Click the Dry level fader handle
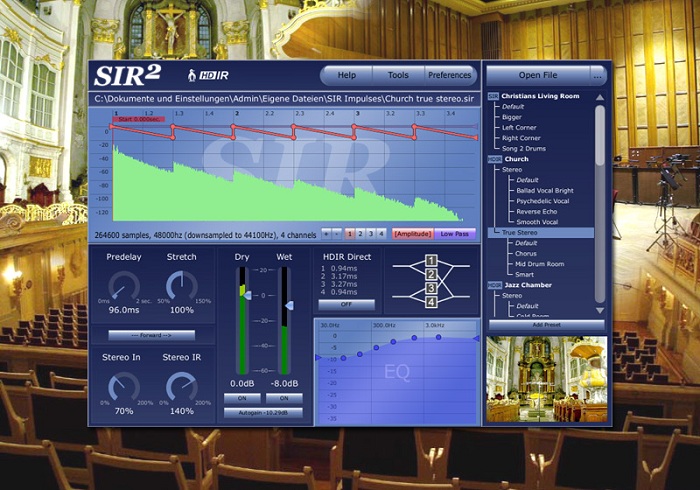The height and width of the screenshot is (490, 700). [247, 295]
